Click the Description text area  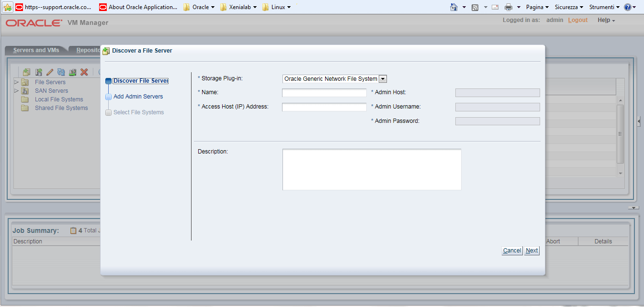coord(372,169)
